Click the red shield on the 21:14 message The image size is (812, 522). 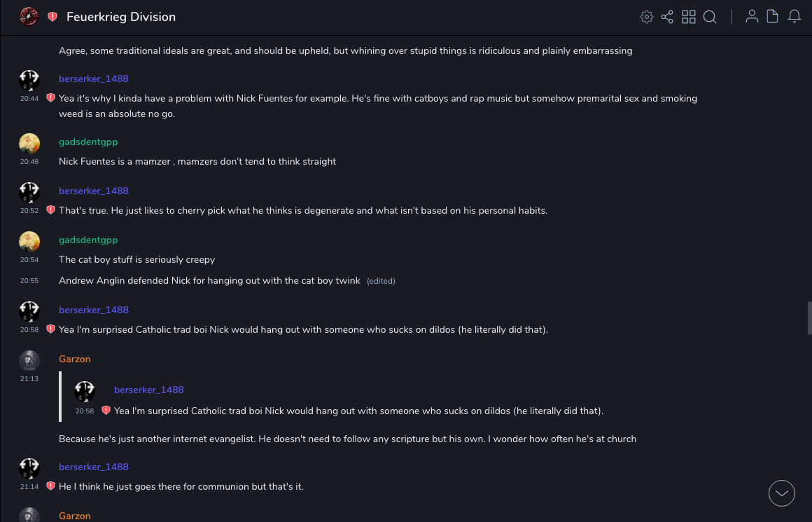[x=50, y=486]
